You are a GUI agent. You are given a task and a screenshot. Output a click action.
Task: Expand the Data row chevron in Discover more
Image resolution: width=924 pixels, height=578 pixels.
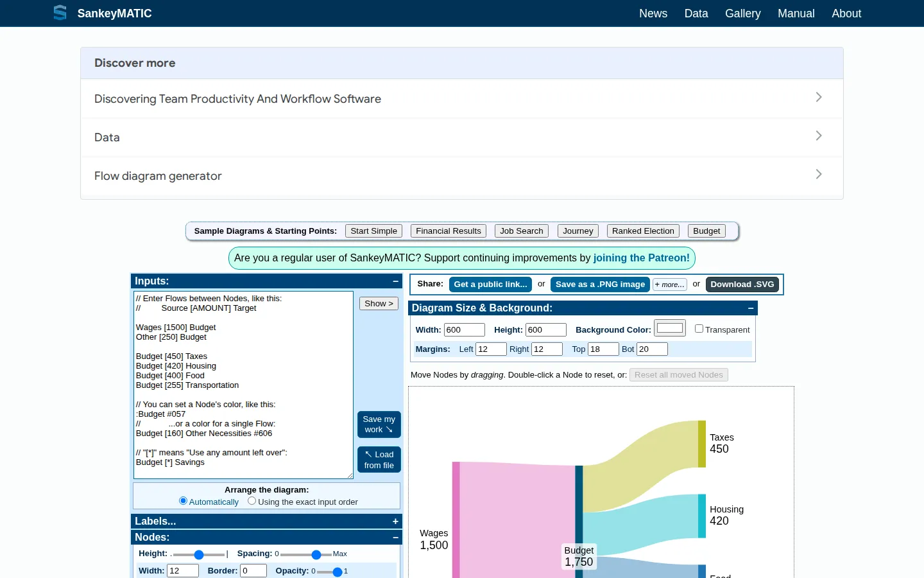(x=819, y=136)
